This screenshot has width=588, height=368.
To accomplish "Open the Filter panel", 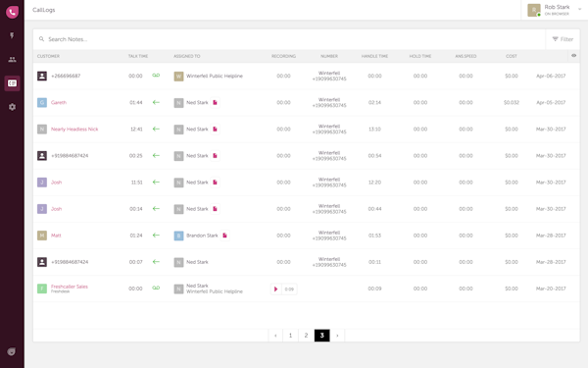I will 563,39.
